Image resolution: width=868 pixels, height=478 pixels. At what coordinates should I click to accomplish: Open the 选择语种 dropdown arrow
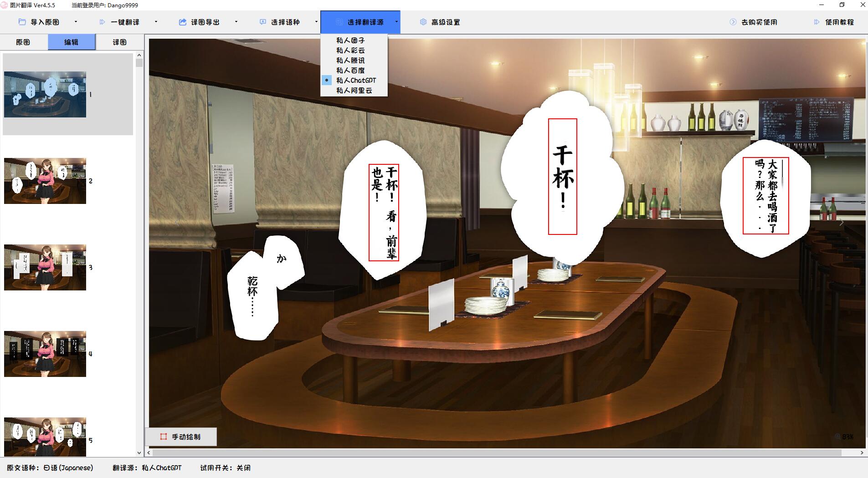[x=316, y=22]
